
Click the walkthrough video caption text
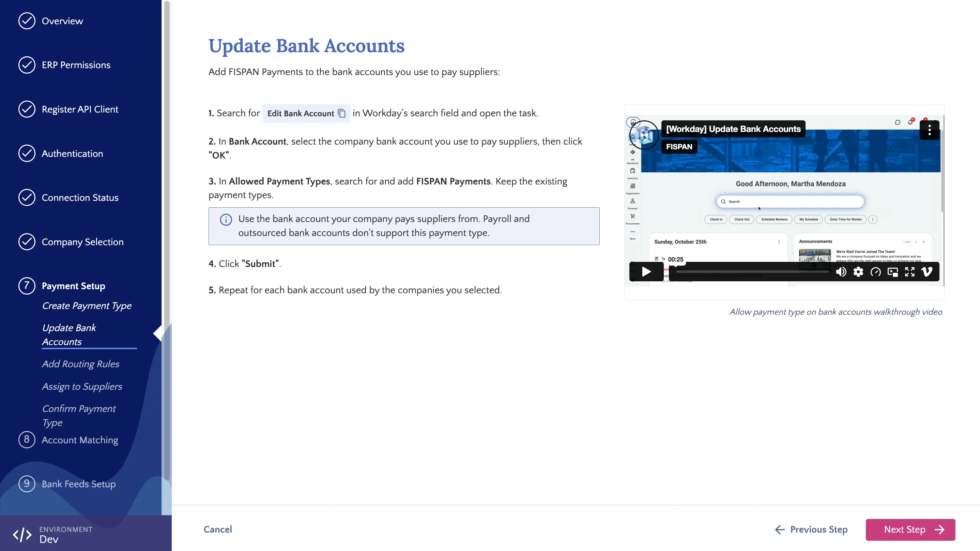(x=836, y=312)
